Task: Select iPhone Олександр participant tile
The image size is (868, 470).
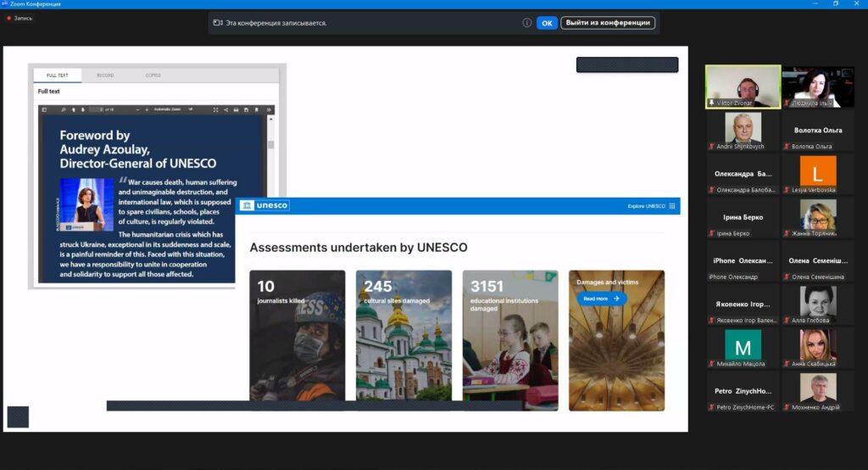Action: pos(743,261)
